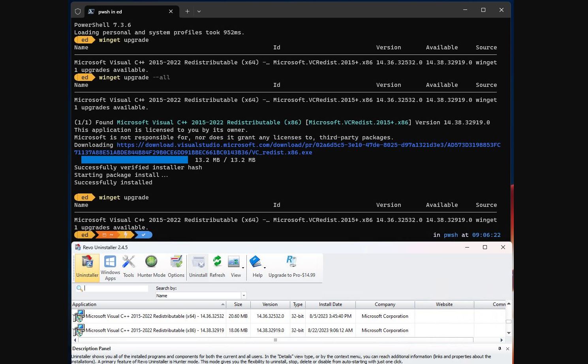Click the lightning bolt prompt segment
Viewport: 588px width, 364px height.
point(126,235)
